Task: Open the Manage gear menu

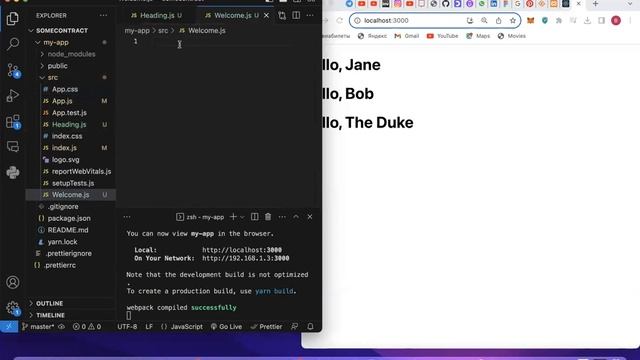Action: [13, 308]
